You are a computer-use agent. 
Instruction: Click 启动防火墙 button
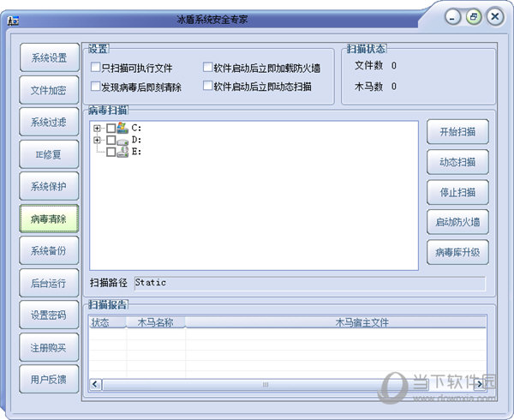pos(457,222)
